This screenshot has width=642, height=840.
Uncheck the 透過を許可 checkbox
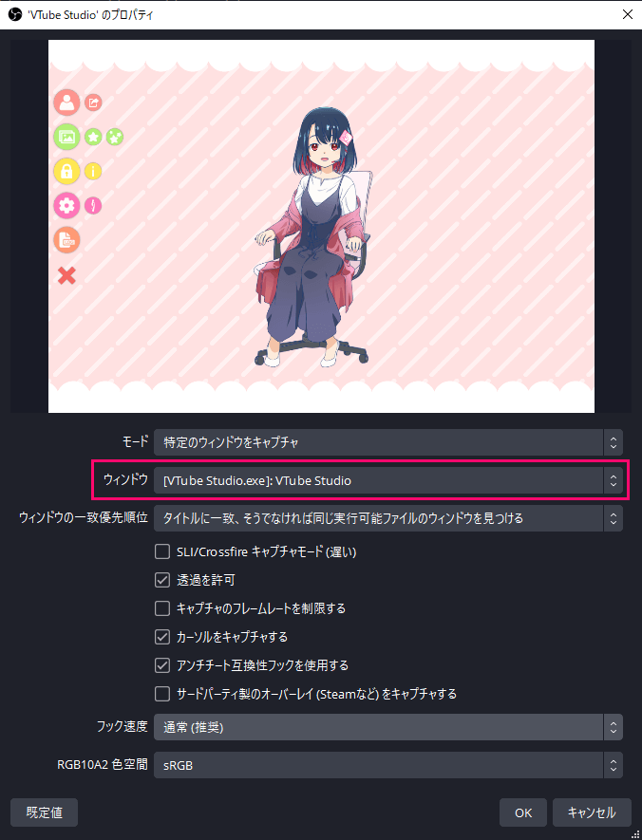tap(161, 580)
